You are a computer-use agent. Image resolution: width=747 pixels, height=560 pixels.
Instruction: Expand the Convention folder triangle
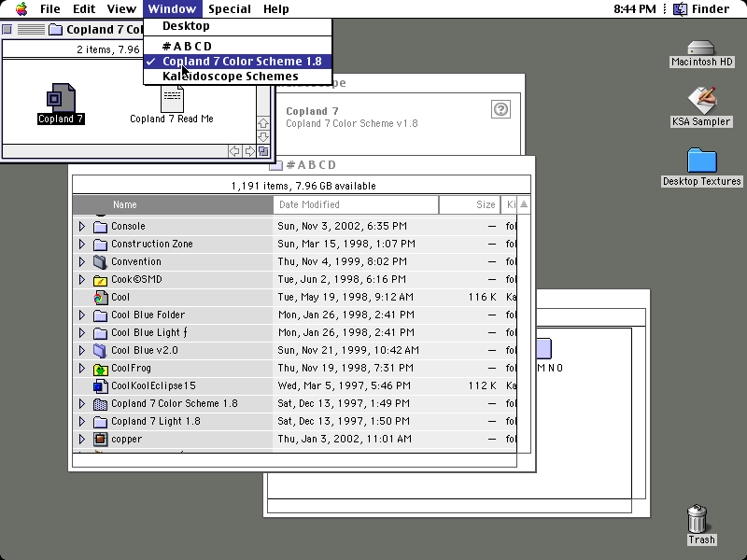[82, 261]
